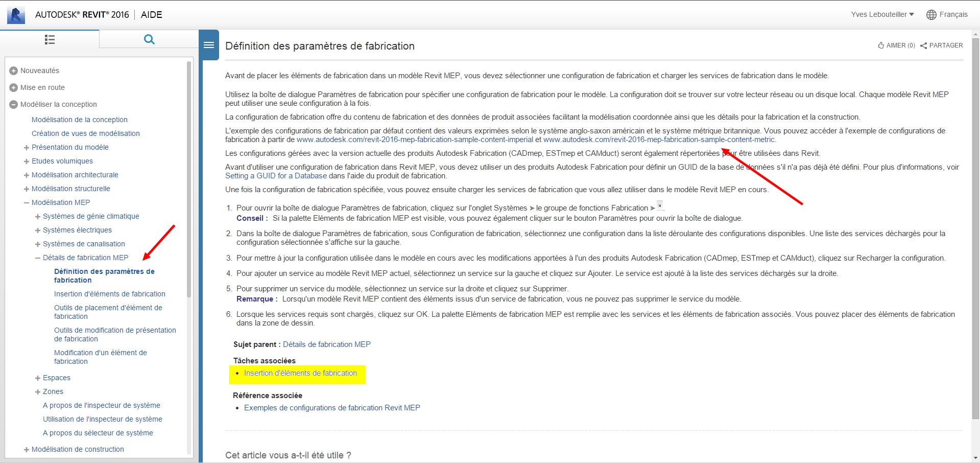The width and height of the screenshot is (980, 463).
Task: Click the globe language icon
Action: pos(931,15)
